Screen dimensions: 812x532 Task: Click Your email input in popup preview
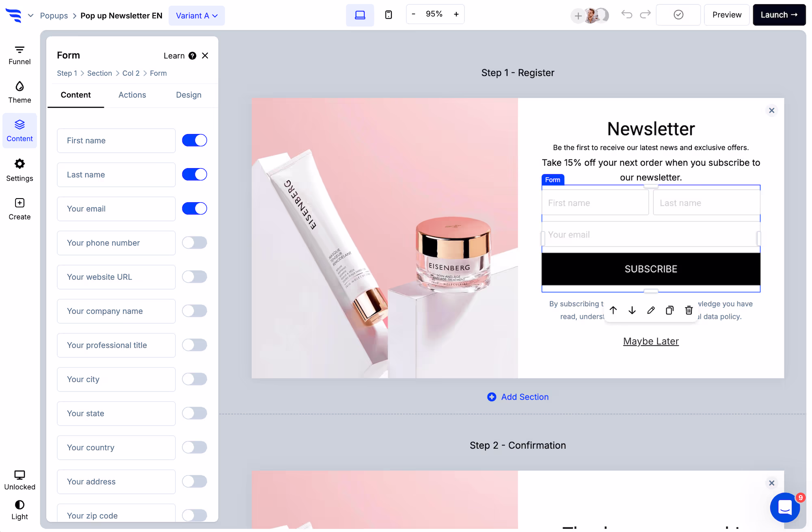click(651, 235)
